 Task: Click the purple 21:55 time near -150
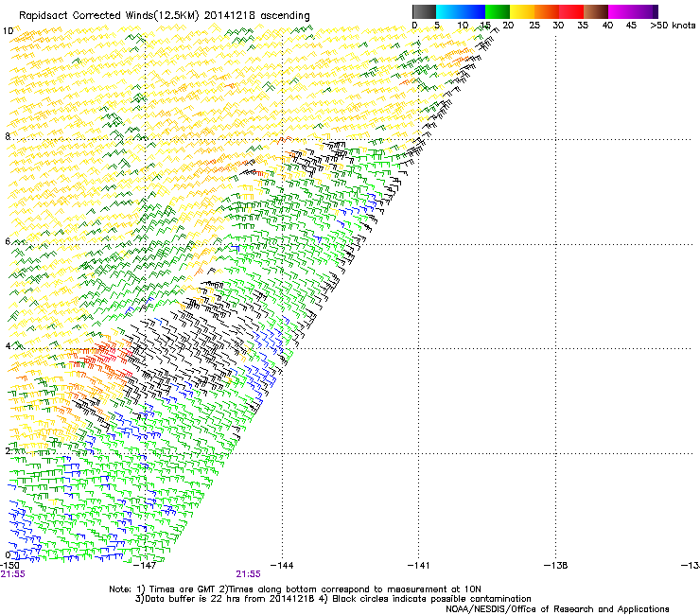[13, 574]
